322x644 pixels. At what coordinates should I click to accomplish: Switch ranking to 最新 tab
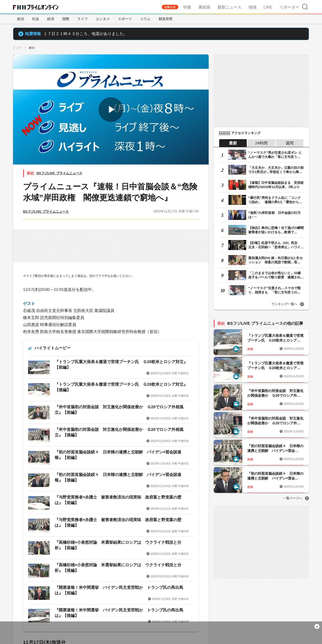pos(233,143)
